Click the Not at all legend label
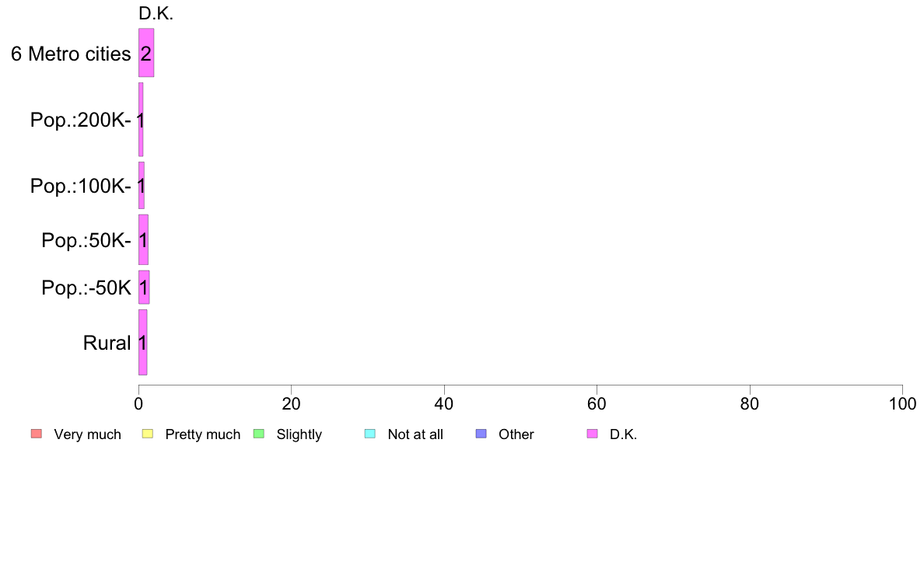Image resolution: width=924 pixels, height=572 pixels. click(415, 434)
